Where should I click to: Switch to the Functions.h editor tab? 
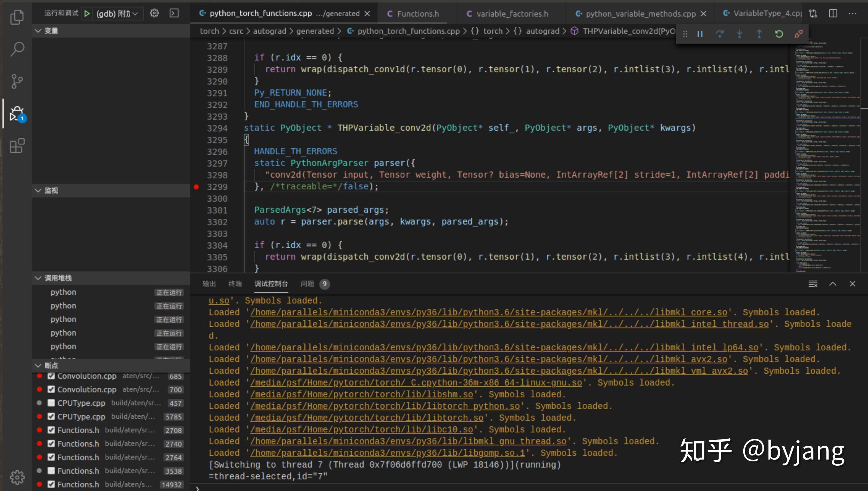417,14
